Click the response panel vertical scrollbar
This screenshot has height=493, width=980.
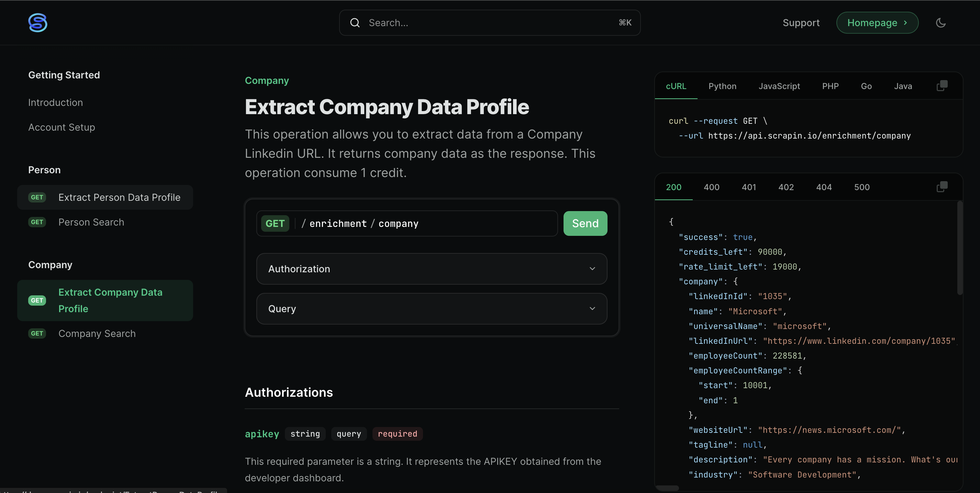coord(960,248)
